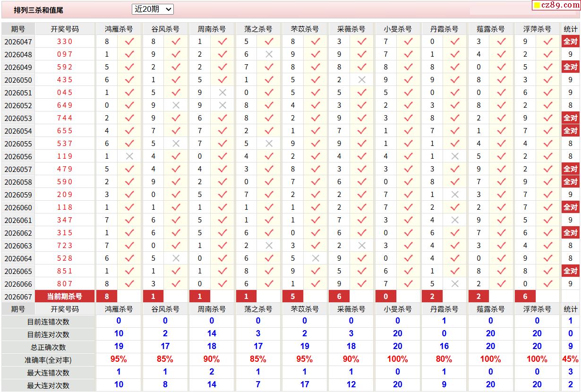Click gray cross in 荡之杀号 for row 2026048
The image size is (581, 392).
[269, 54]
